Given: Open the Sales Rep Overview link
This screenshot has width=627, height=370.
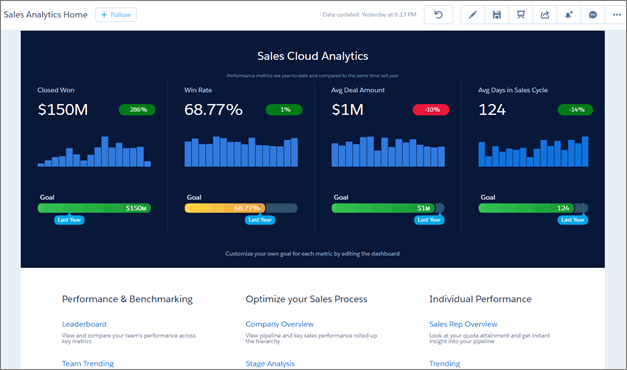Looking at the screenshot, I should point(463,324).
